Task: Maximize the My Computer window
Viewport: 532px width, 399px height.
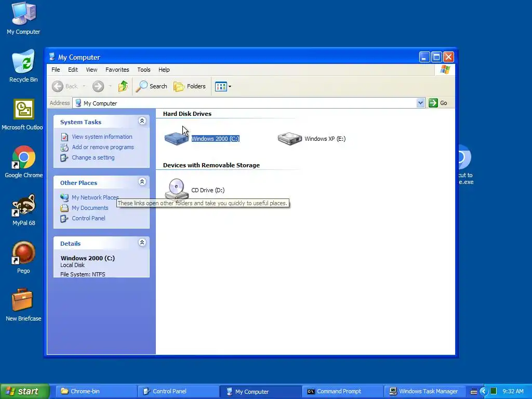Action: [436, 57]
